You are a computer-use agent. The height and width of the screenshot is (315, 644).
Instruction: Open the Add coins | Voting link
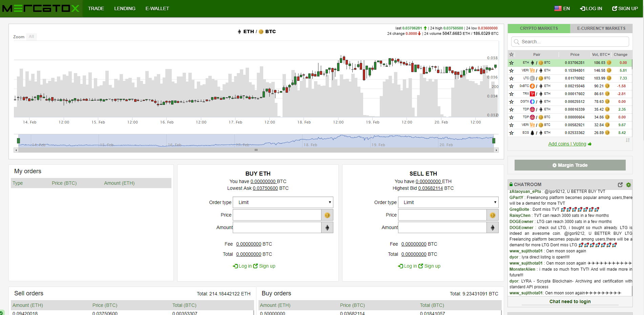click(x=567, y=144)
